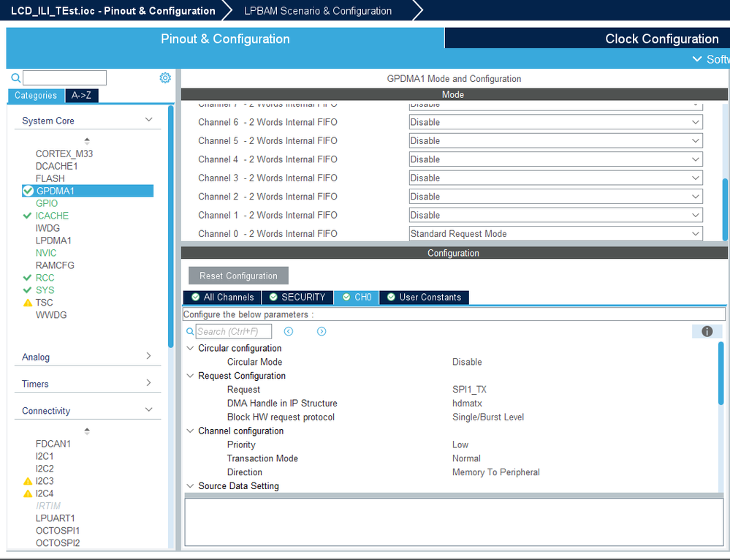Switch to the SECURITY tab
The image size is (730, 560).
(297, 298)
